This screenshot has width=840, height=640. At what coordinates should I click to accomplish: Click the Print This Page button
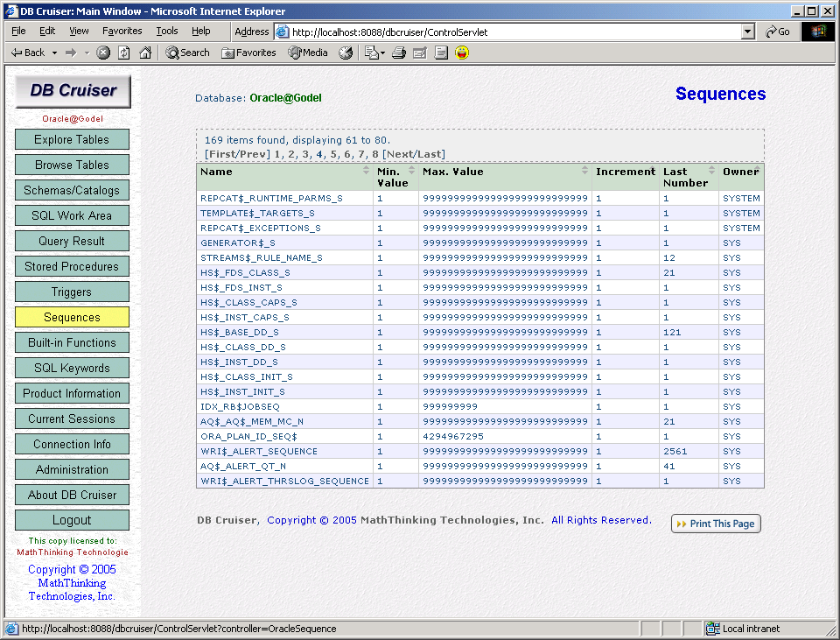tap(716, 524)
